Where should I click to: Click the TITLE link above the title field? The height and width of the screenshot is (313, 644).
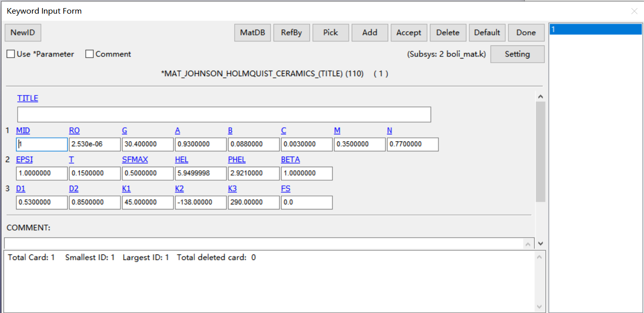pyautogui.click(x=27, y=98)
